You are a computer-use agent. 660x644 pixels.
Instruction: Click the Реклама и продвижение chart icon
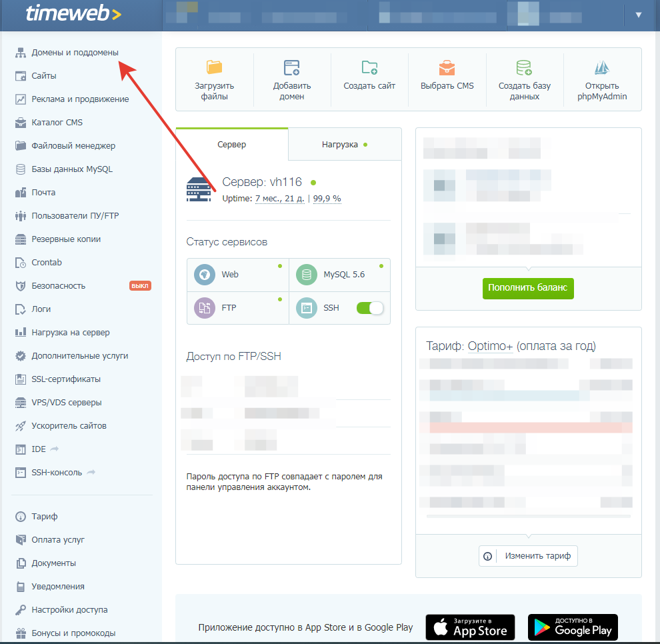20,99
